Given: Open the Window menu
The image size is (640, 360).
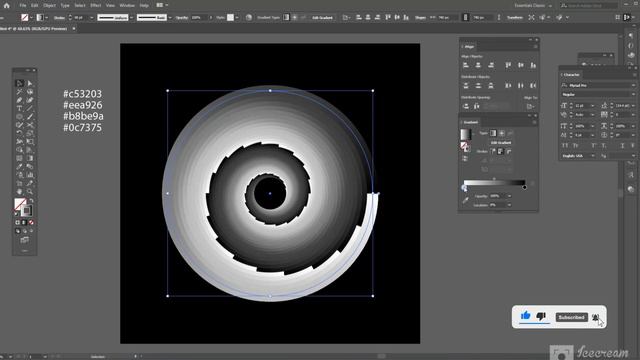Looking at the screenshot, I should click(127, 5).
